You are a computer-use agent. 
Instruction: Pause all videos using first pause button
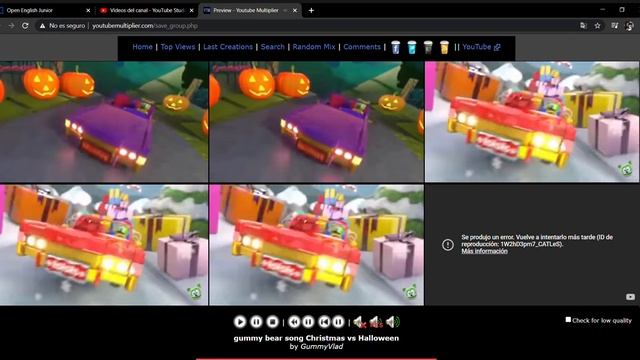click(256, 322)
